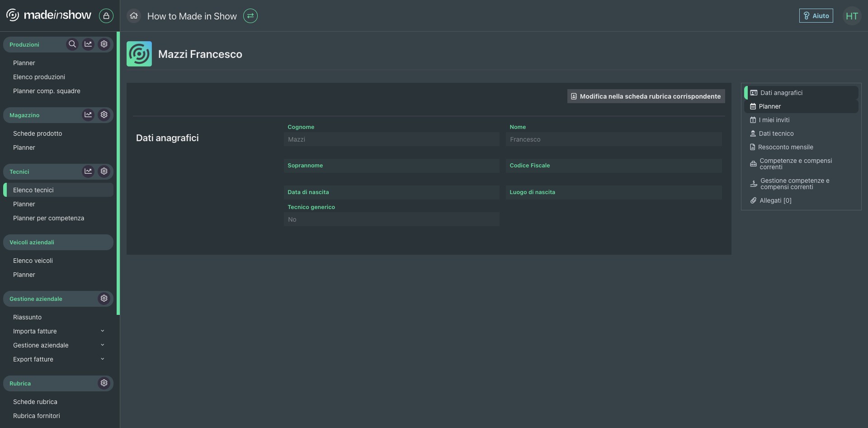
Task: Open Tecnici statistics chart icon
Action: pyautogui.click(x=88, y=171)
